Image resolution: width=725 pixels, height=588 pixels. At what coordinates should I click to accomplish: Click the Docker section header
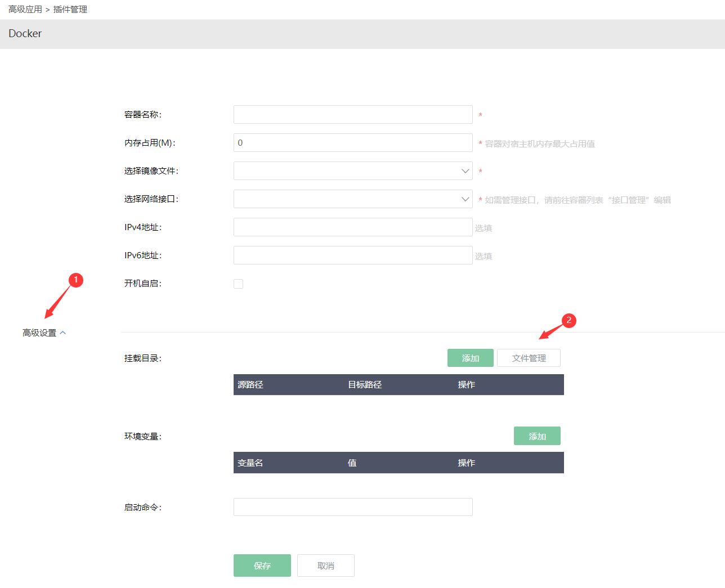pyautogui.click(x=25, y=34)
